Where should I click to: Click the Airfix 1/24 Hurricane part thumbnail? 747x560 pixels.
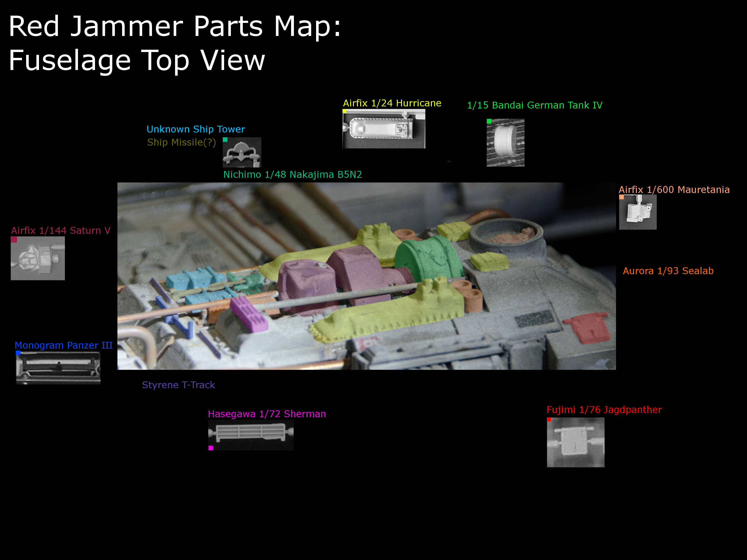(384, 129)
